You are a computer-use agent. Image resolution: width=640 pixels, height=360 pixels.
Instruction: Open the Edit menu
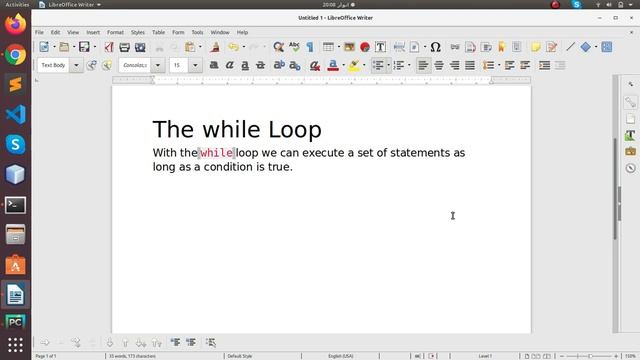(56, 32)
